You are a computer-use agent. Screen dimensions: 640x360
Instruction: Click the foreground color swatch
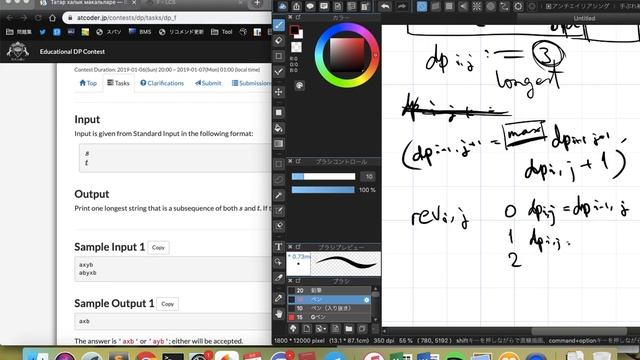(294, 30)
